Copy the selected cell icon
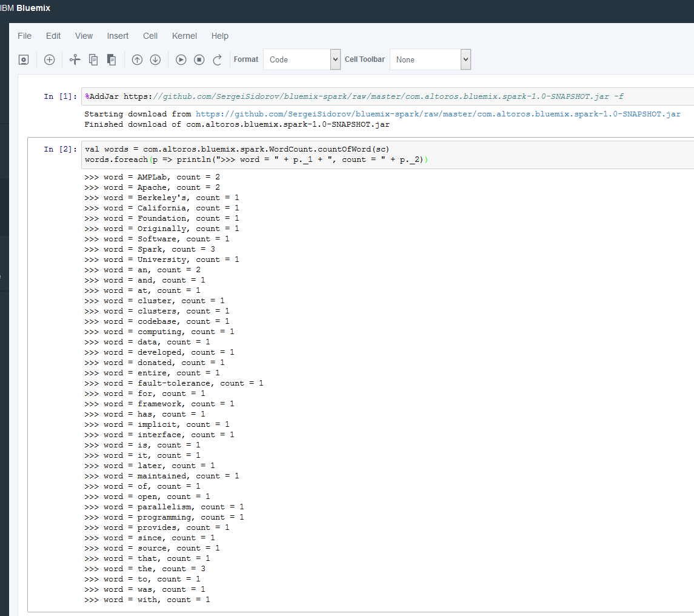 click(93, 60)
